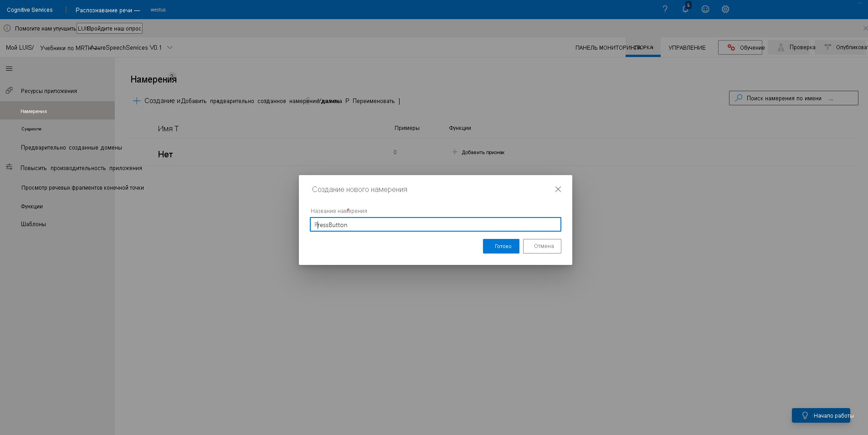
Task: Expand the version V0.1 dropdown chevron
Action: point(170,47)
